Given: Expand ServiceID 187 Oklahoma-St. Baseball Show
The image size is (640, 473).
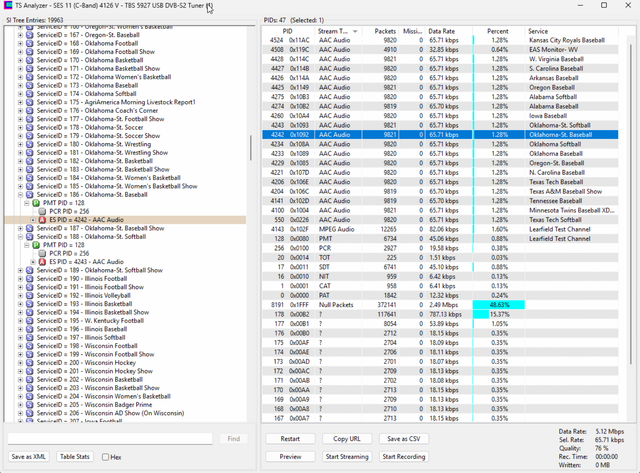Looking at the screenshot, I should (20, 228).
